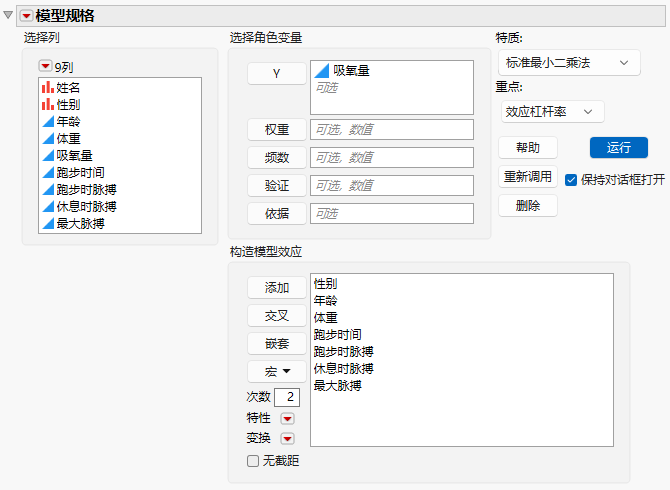The height and width of the screenshot is (490, 670).
Task: Open the 重点 dropdown showing 效应杠杆率
Action: [552, 112]
